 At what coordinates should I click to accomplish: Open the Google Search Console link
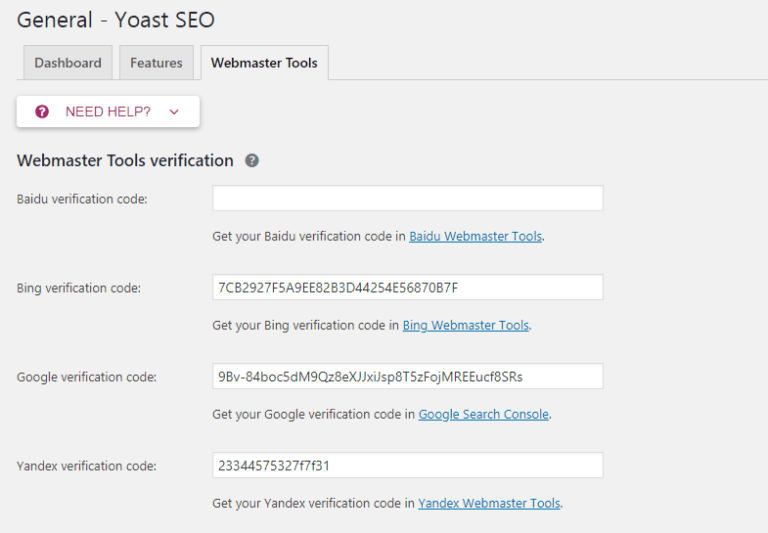coord(483,414)
